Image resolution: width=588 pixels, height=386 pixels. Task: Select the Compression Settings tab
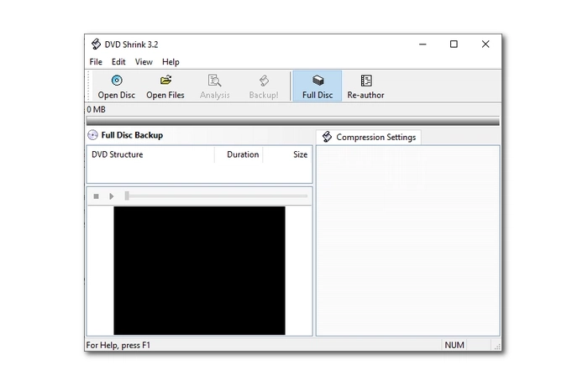click(369, 137)
